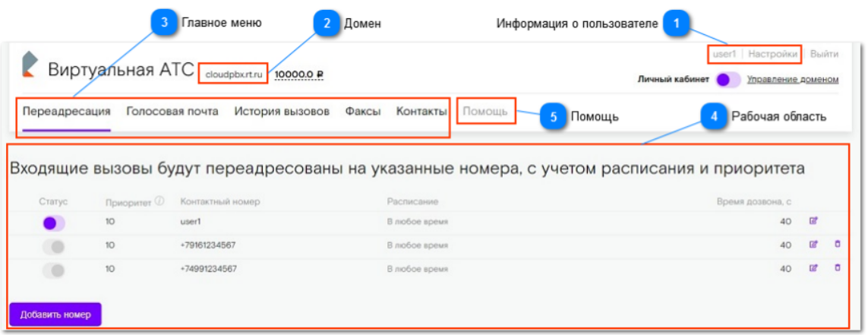Open the Переадресация tab

66,112
